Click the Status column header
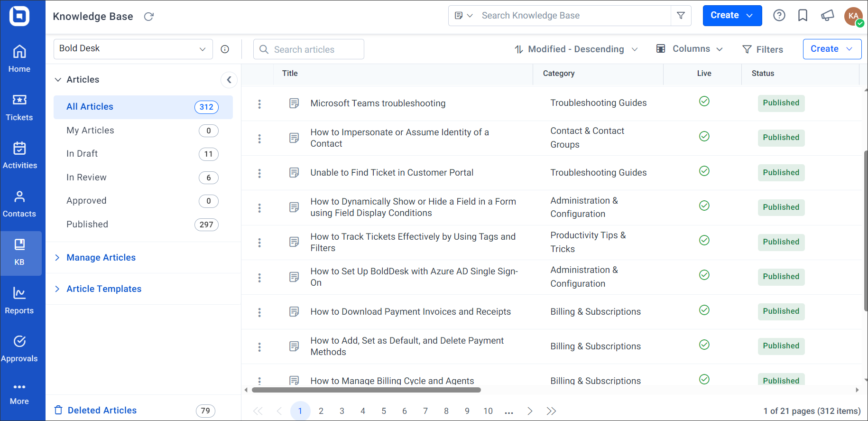868x421 pixels. (x=763, y=74)
